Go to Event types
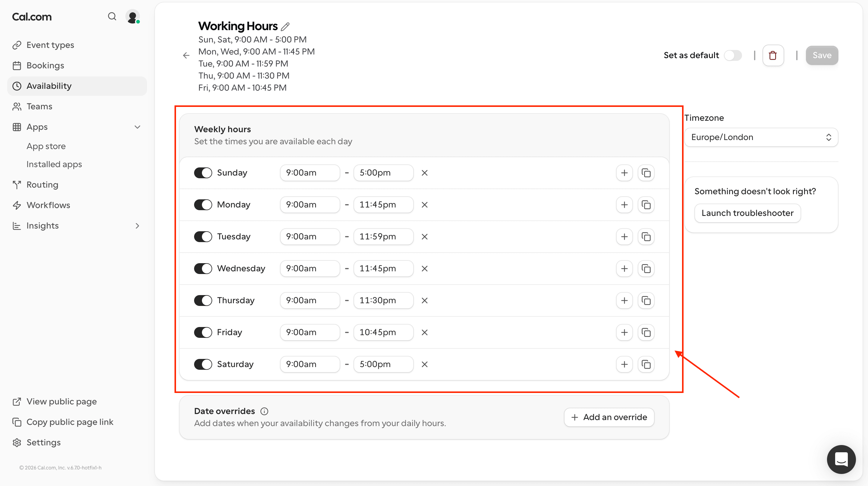The width and height of the screenshot is (868, 486). pyautogui.click(x=77, y=45)
